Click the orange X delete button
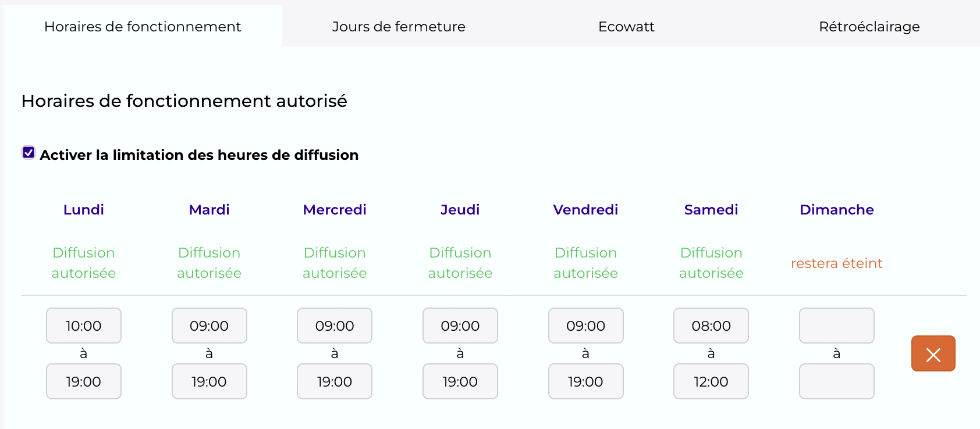 933,353
